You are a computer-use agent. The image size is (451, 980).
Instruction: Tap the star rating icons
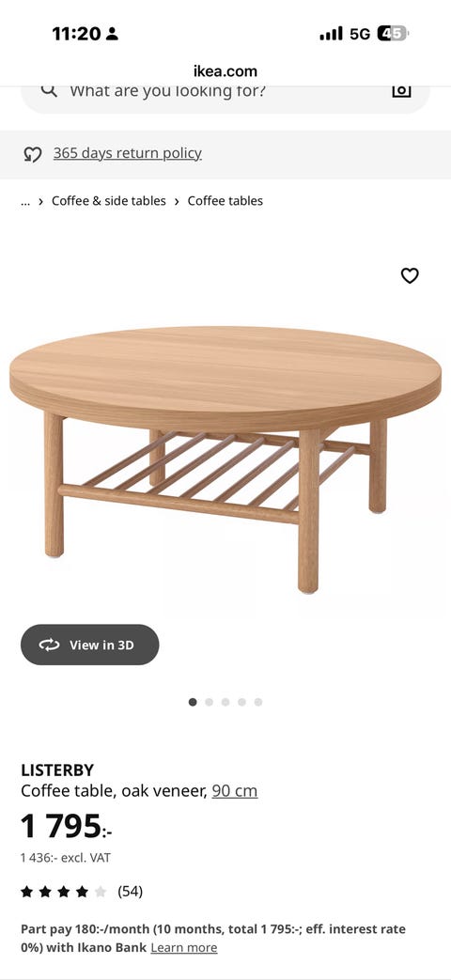64,892
